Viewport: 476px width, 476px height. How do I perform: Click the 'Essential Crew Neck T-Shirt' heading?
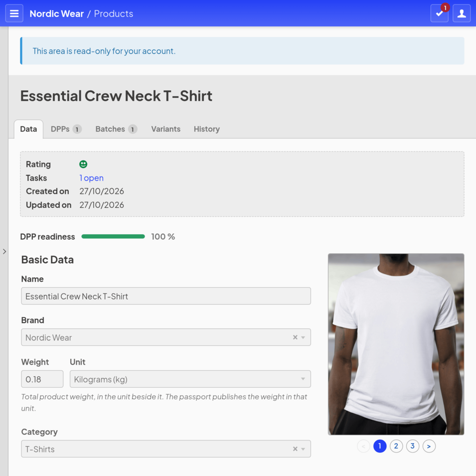coord(116,96)
